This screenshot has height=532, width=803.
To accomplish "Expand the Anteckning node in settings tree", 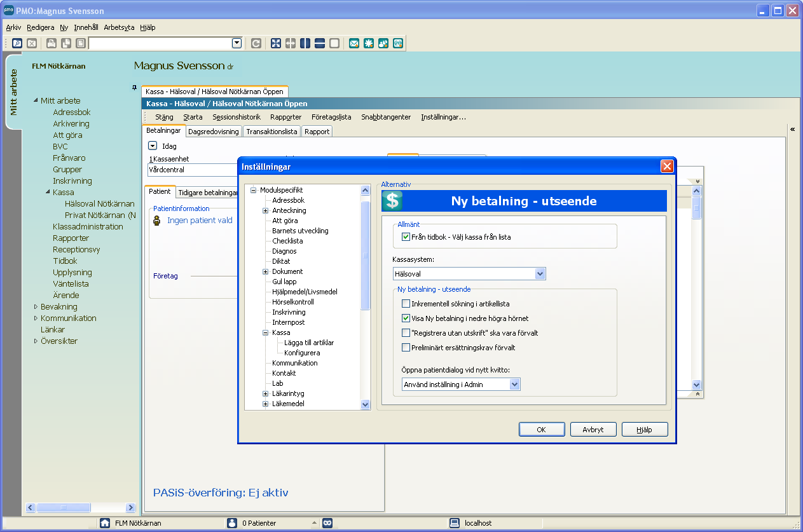I will click(x=266, y=210).
